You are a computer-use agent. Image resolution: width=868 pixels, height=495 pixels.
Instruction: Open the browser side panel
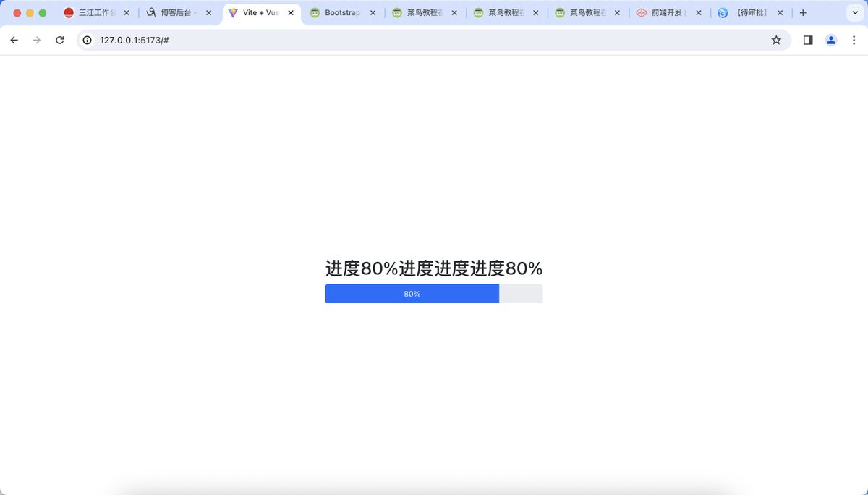pos(808,41)
